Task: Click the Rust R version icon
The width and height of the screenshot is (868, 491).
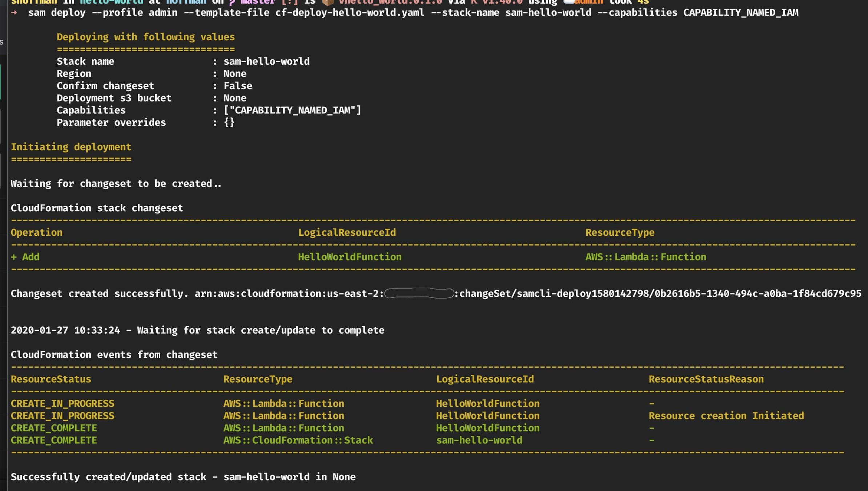Action: pos(474,2)
